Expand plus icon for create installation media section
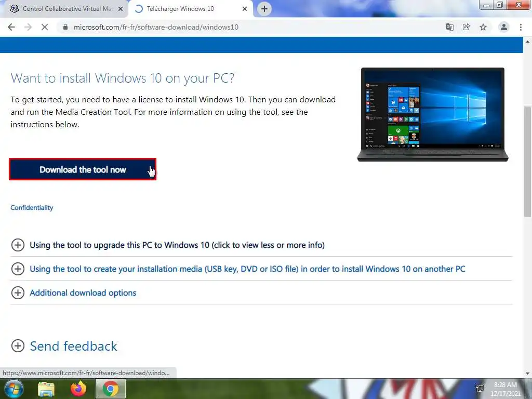Image resolution: width=532 pixels, height=399 pixels. tap(18, 269)
